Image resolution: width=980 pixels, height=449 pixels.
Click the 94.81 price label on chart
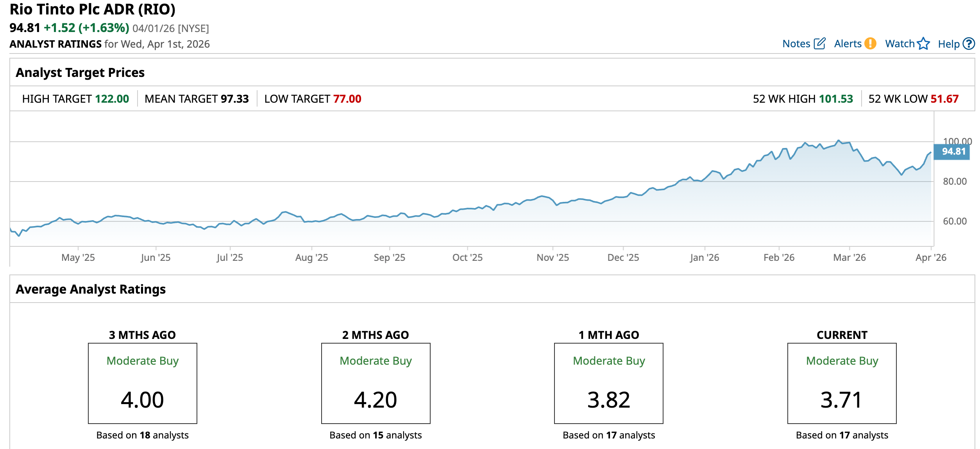pyautogui.click(x=953, y=151)
